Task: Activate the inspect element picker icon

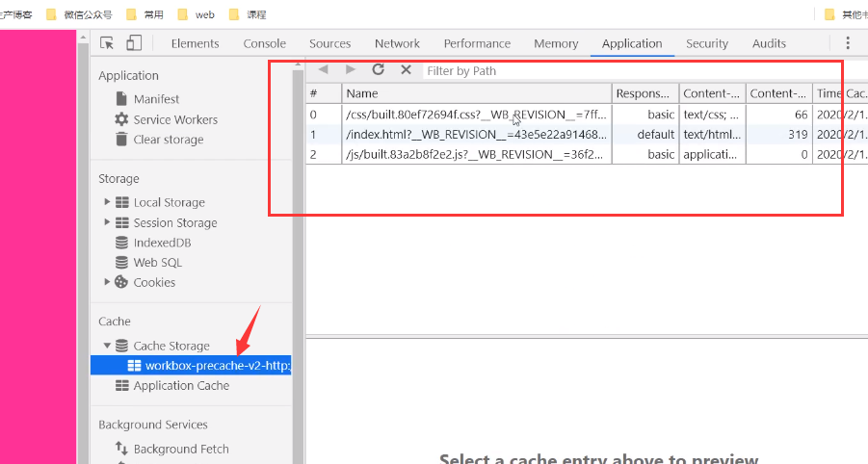Action: (x=106, y=43)
